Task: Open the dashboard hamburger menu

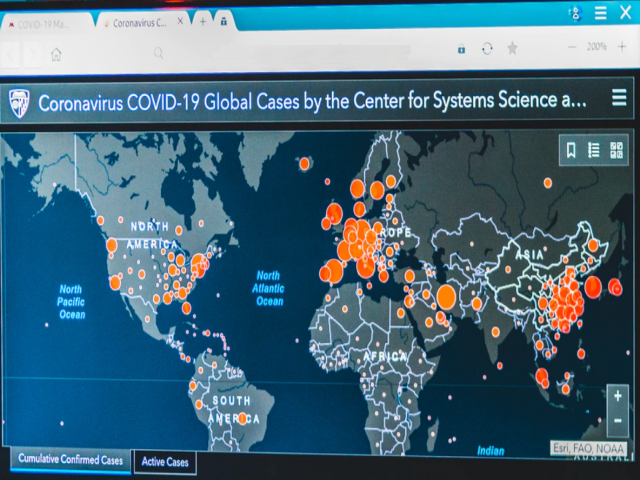Action: point(619,99)
